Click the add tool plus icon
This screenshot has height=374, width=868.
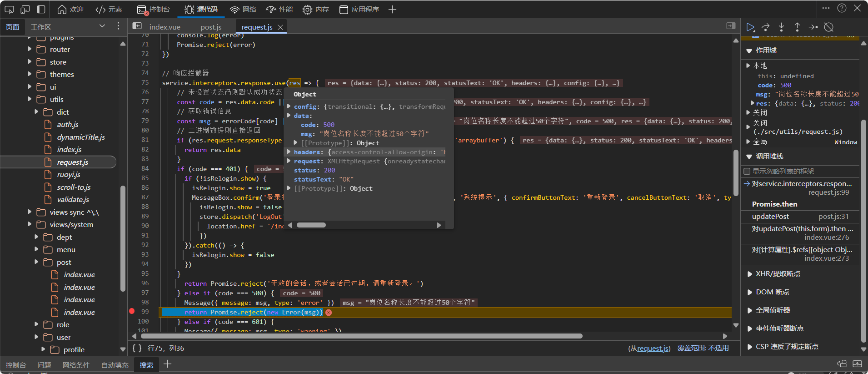pos(393,9)
